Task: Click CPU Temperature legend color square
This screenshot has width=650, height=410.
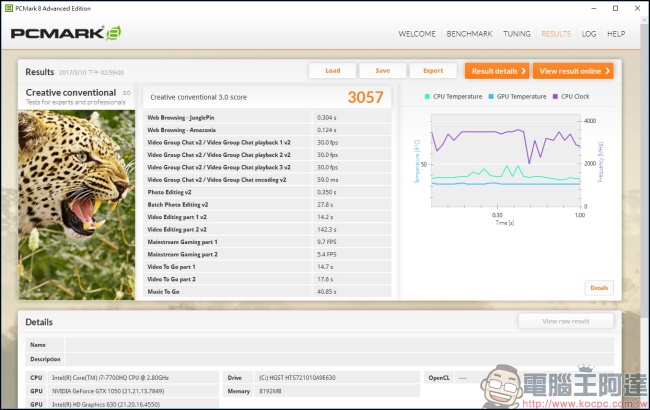Action: click(x=427, y=97)
